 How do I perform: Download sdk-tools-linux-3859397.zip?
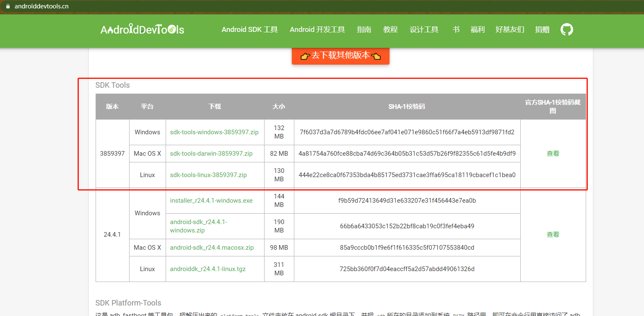click(x=208, y=175)
